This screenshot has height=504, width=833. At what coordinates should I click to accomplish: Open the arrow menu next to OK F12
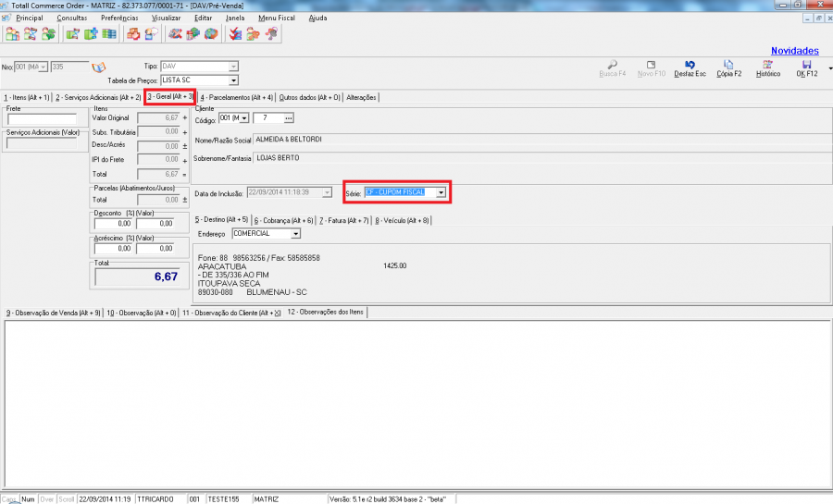829,68
